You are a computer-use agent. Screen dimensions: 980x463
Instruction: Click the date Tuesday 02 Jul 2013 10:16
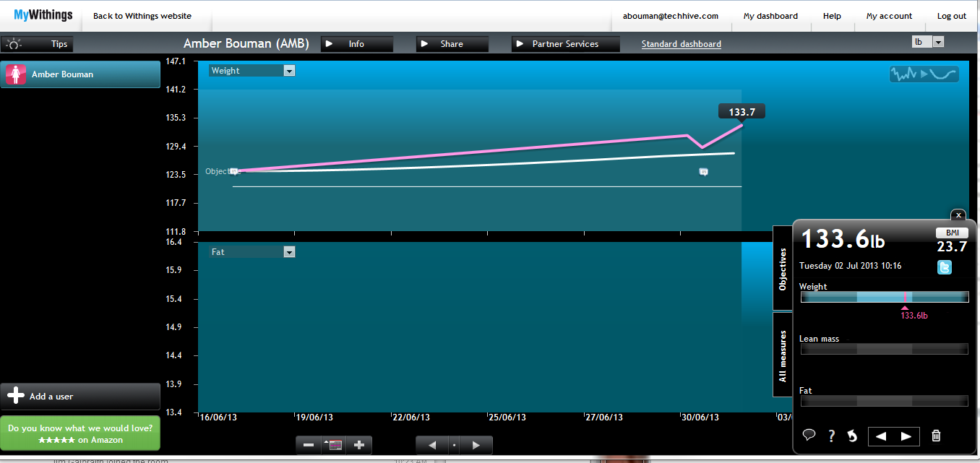coord(850,266)
